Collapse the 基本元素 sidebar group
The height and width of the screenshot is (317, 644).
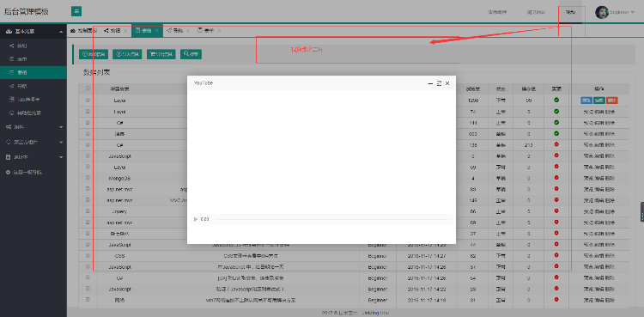[33, 31]
